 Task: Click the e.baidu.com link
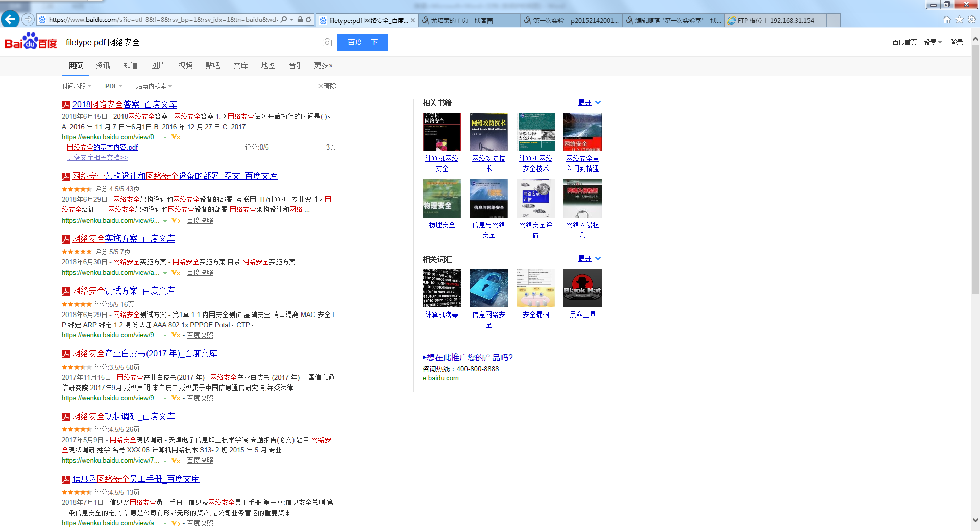tap(440, 378)
